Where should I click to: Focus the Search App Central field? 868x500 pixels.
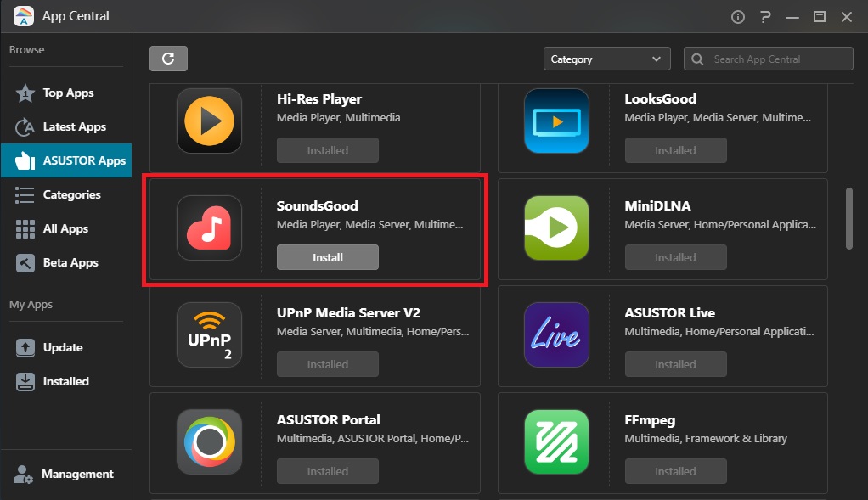tap(769, 59)
